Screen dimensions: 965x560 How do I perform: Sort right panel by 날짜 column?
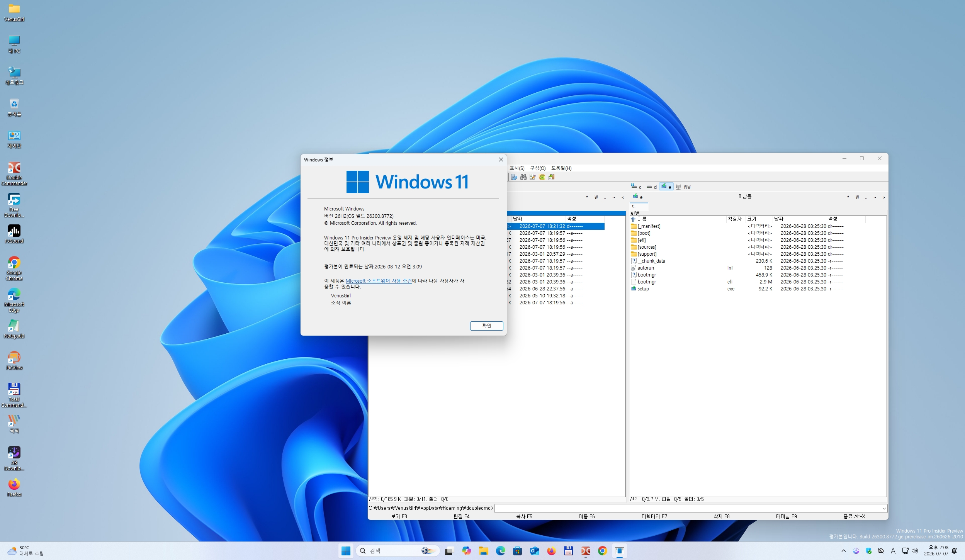[800, 219]
